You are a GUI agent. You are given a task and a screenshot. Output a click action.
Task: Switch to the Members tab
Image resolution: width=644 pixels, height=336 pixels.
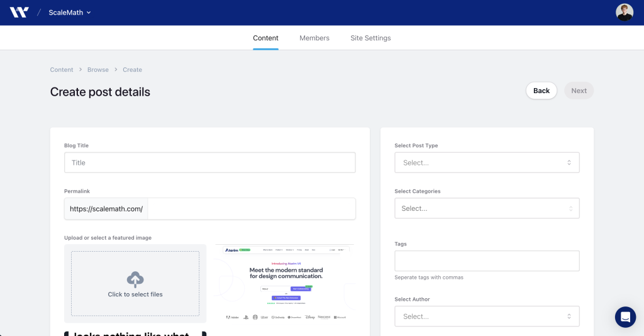point(314,38)
